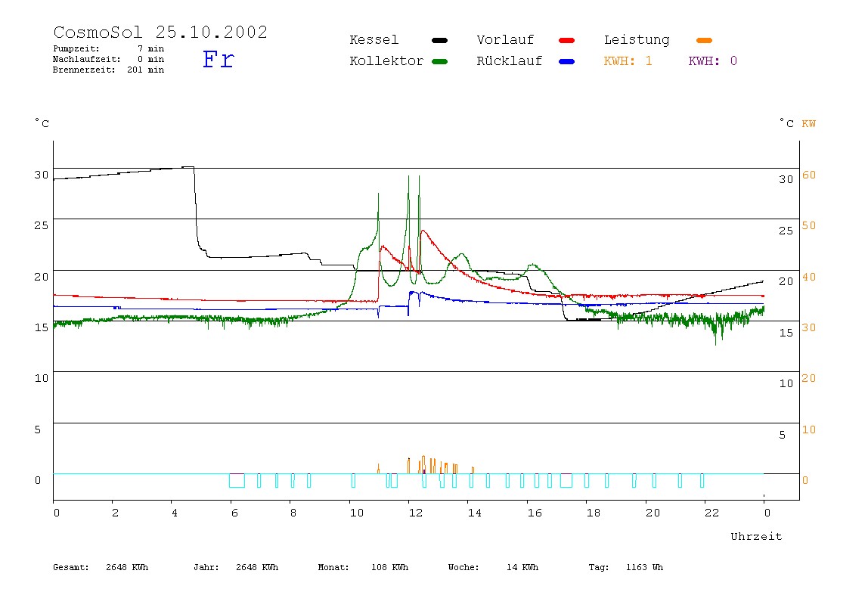The height and width of the screenshot is (614, 868).
Task: Click the 'Tag: 1163 Wh' value
Action: click(625, 567)
